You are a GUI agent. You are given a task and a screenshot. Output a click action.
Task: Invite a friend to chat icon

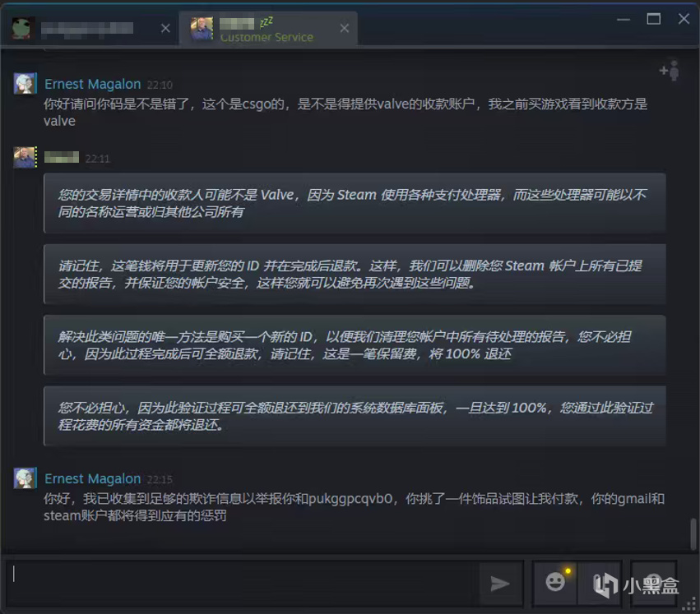tap(670, 71)
